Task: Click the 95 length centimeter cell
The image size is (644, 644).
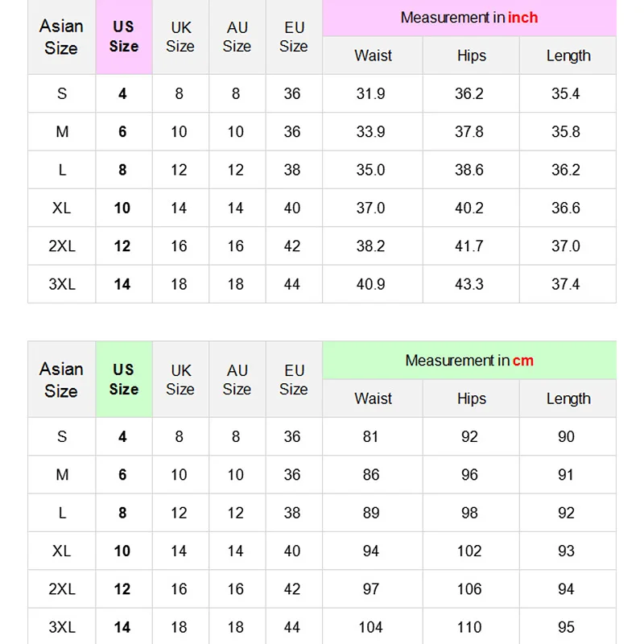Action: (566, 627)
